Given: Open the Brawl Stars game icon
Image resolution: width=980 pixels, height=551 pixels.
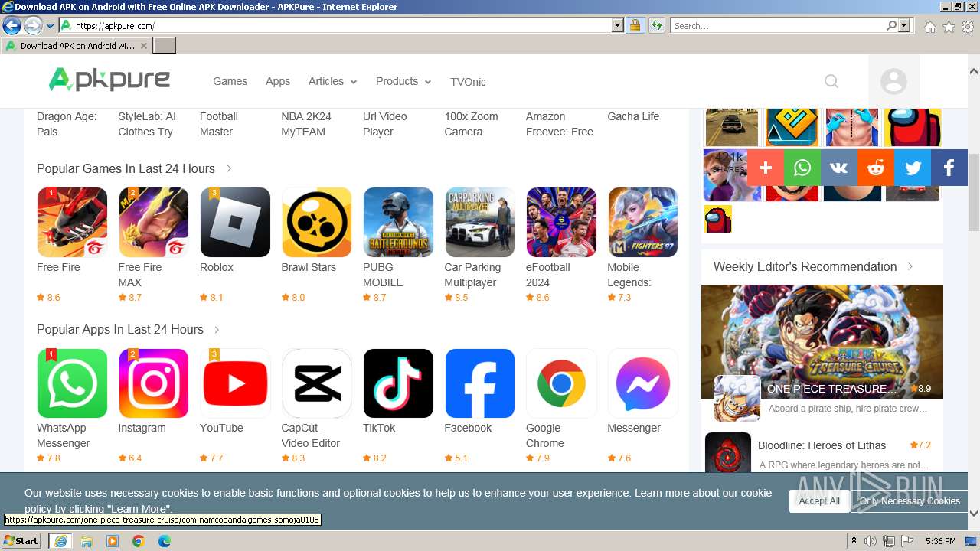Looking at the screenshot, I should pos(317,222).
